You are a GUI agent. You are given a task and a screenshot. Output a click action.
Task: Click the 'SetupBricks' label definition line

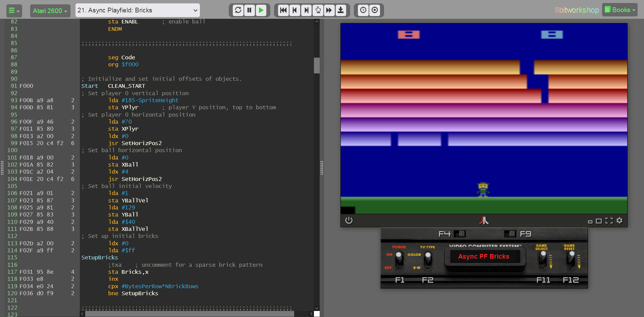click(x=100, y=257)
